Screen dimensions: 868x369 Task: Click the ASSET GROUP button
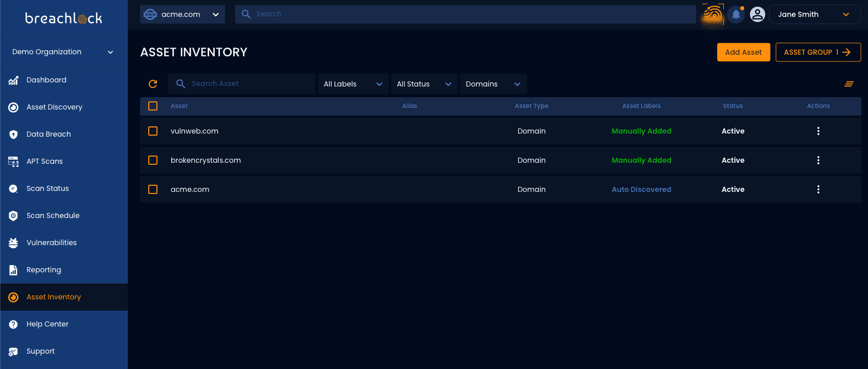coord(817,52)
